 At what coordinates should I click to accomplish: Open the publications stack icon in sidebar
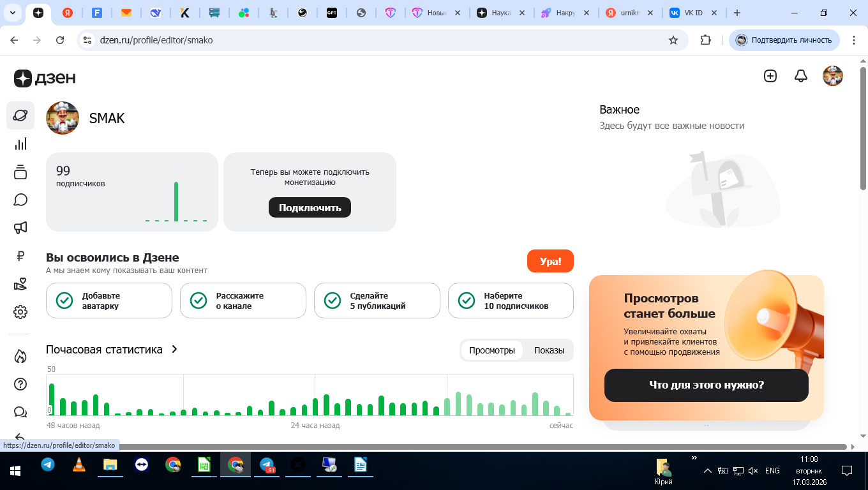tap(20, 172)
